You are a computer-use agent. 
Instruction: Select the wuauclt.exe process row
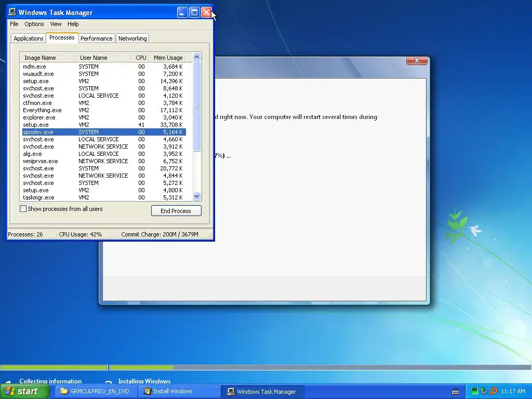coord(104,74)
